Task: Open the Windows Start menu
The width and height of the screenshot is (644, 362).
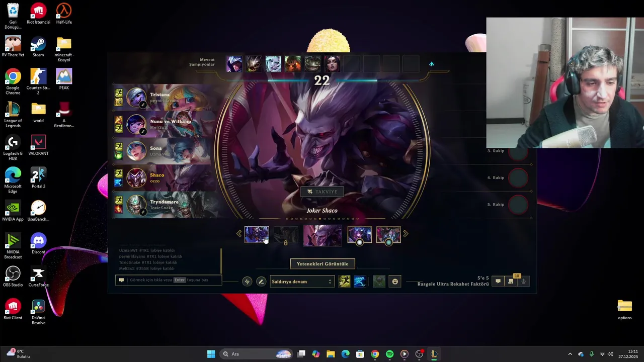Action: pos(211,354)
